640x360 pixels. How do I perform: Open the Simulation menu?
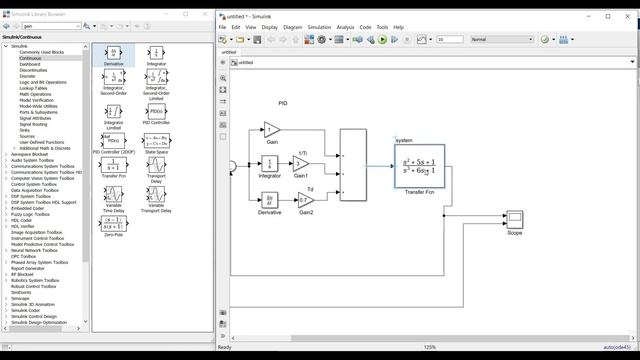tap(319, 27)
